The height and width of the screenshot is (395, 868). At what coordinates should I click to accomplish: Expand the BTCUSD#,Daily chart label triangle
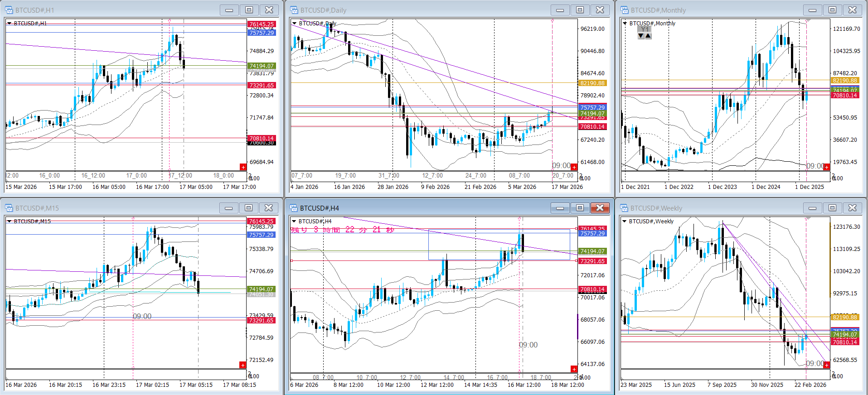(x=294, y=23)
